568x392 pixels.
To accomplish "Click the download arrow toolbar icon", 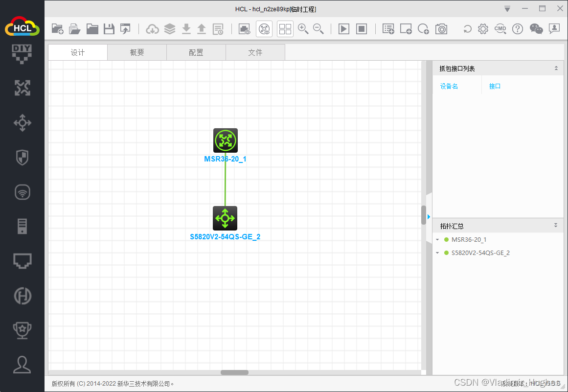I will 186,28.
